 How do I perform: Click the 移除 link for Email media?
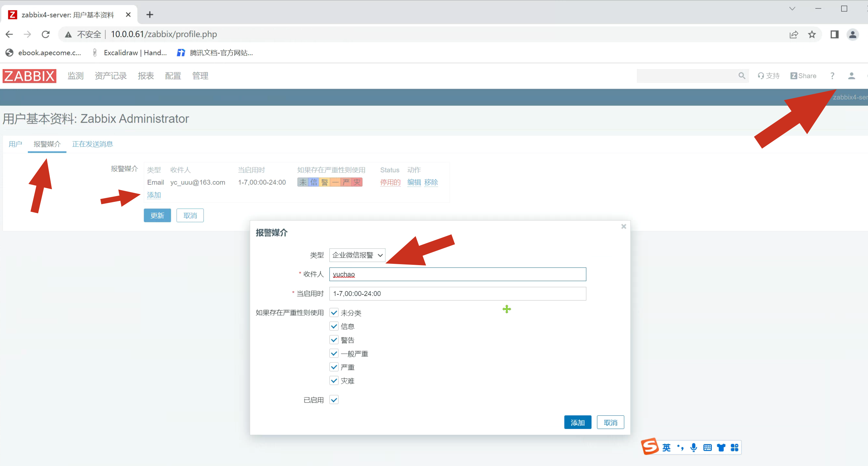tap(431, 182)
